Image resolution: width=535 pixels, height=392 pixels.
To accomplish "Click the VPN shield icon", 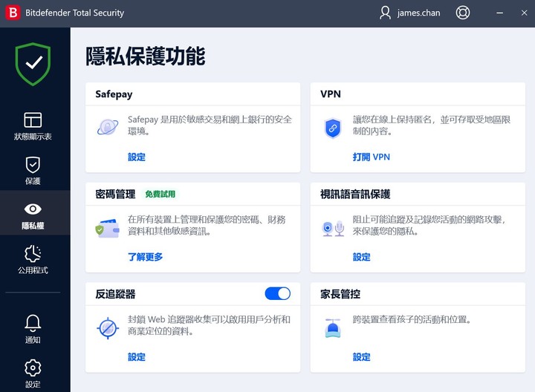I will pos(333,128).
